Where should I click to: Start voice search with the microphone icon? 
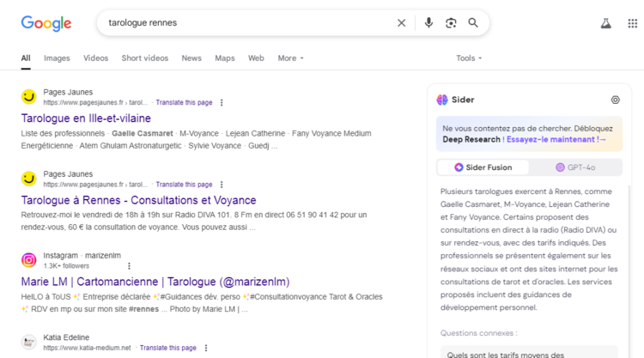point(428,22)
